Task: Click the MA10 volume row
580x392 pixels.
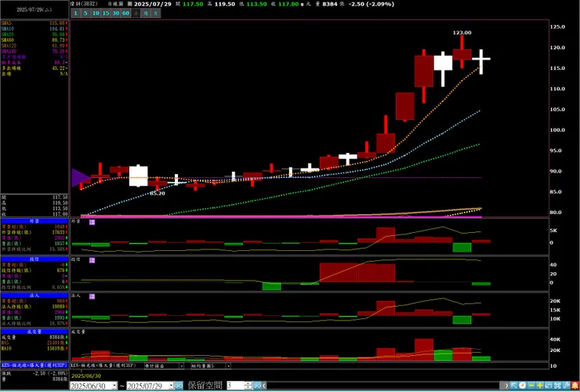Action: [x=34, y=348]
